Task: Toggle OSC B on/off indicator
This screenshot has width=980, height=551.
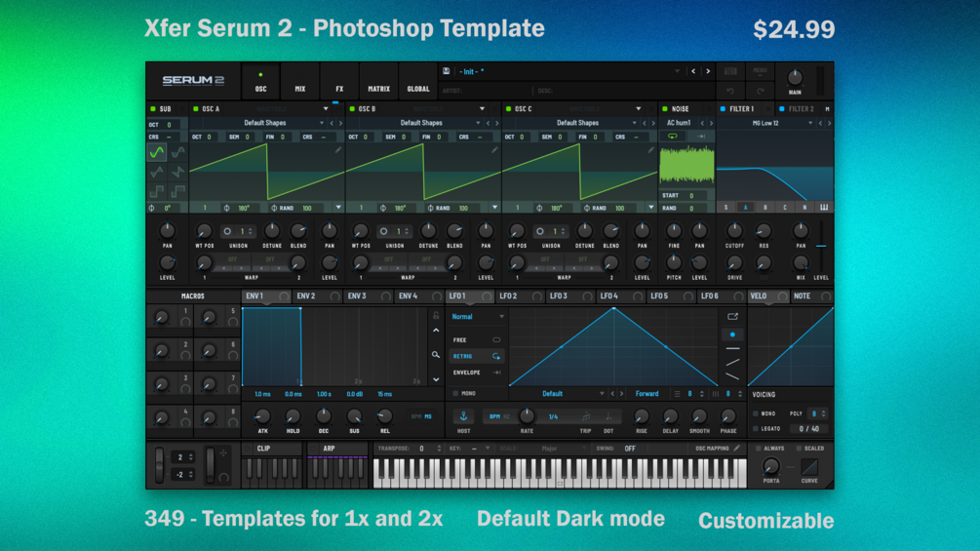Action: [x=352, y=108]
